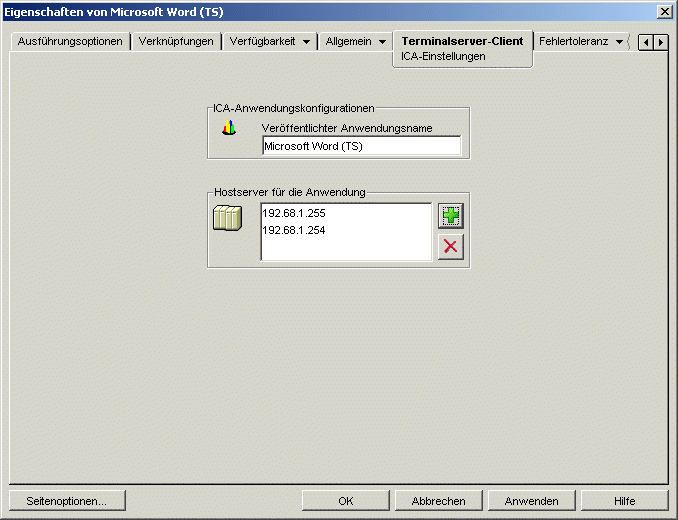
Task: Switch to the Verknüpfungen tab
Action: [176, 41]
